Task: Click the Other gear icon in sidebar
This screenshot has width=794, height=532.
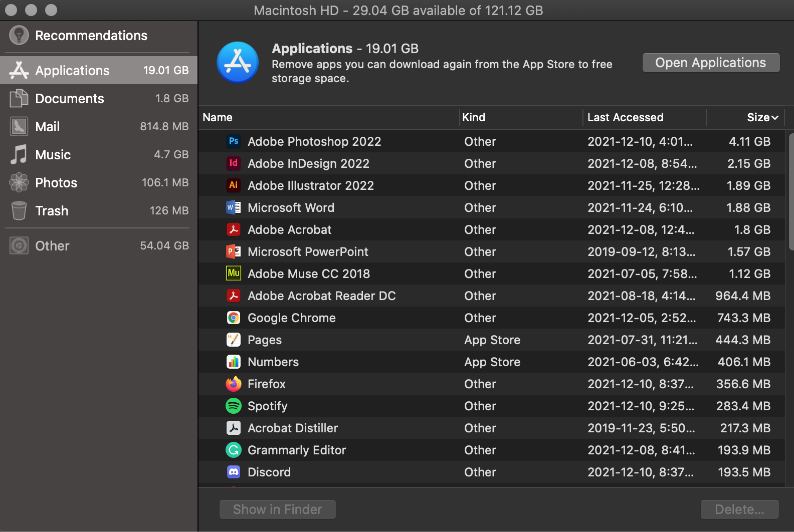Action: pos(19,245)
